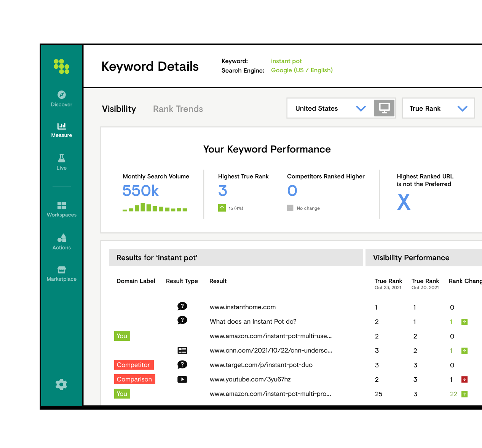Screen dimensions: 482x448
Task: Click the 'instant pot' keyword link
Action: tap(286, 61)
